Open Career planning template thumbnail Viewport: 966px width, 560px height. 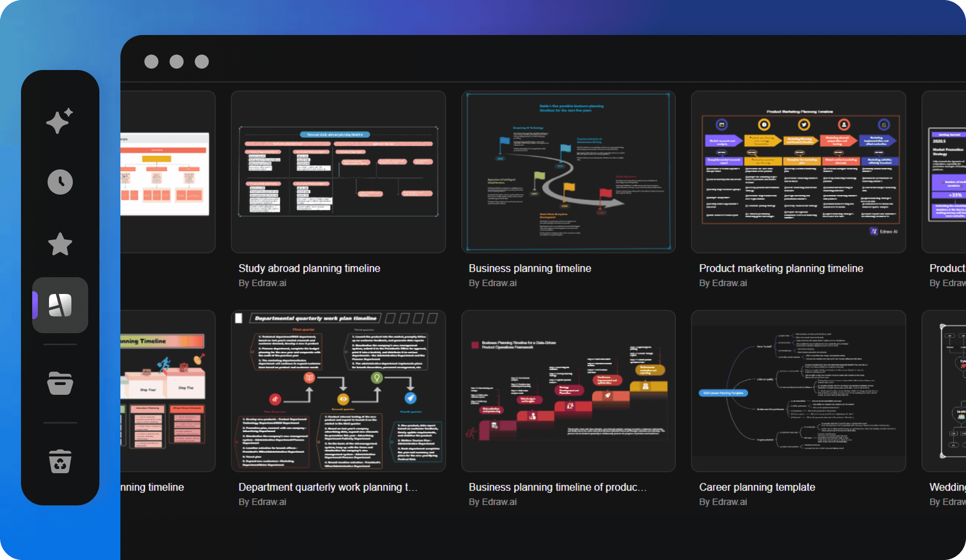(798, 391)
